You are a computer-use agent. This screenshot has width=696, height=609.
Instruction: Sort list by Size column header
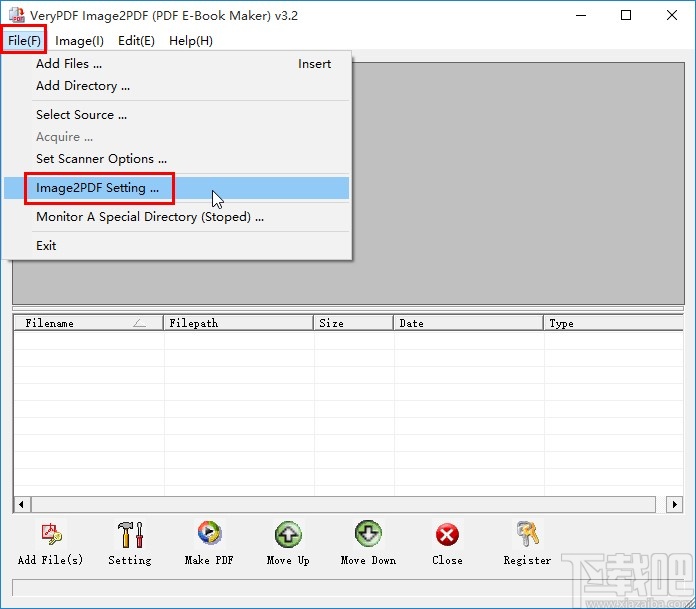[353, 323]
